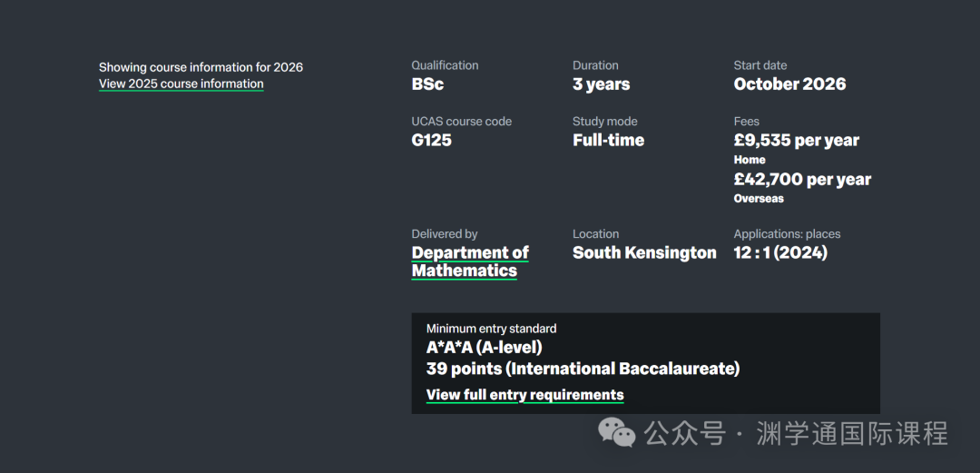Image resolution: width=980 pixels, height=473 pixels.
Task: Click the WeChat logo icon in watermark
Action: [x=617, y=433]
